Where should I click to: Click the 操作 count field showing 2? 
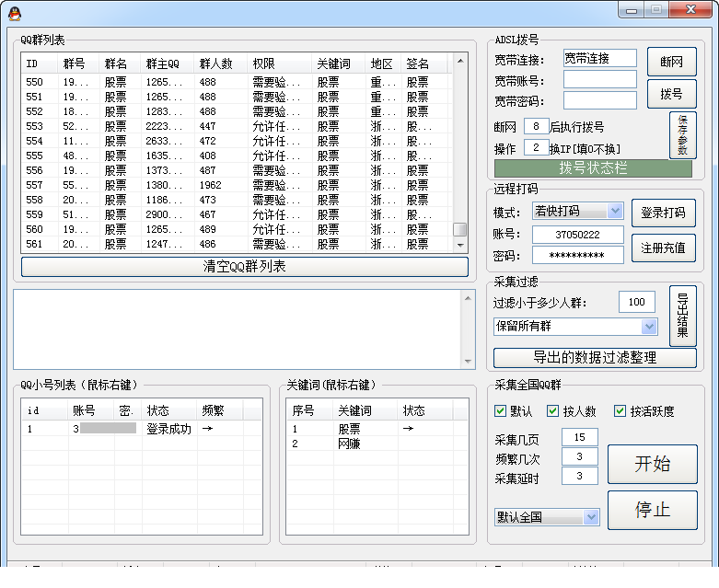[x=536, y=147]
